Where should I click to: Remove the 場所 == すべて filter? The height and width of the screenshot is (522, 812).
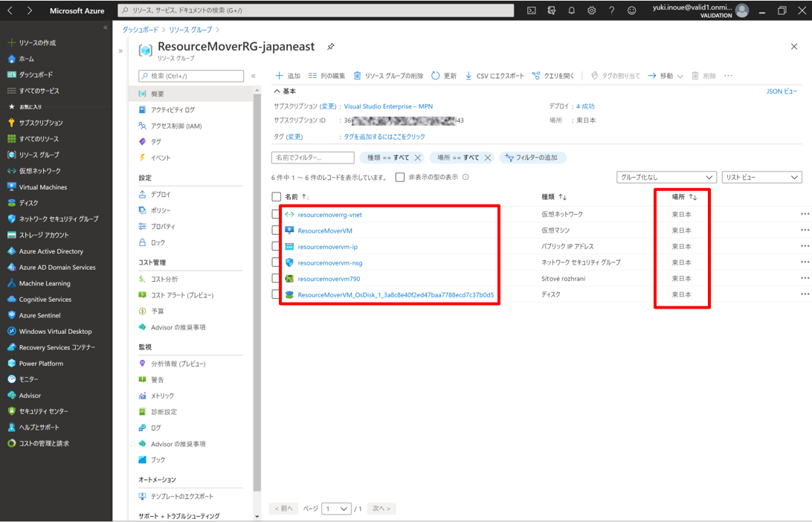(487, 158)
